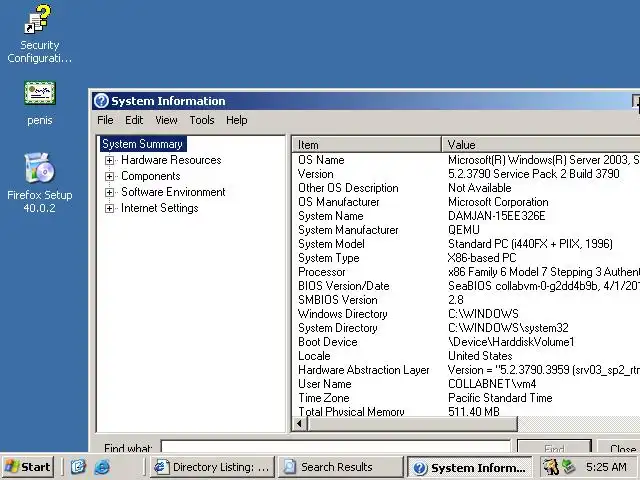Click the System Information taskbar button
The image size is (640, 480).
click(x=469, y=467)
